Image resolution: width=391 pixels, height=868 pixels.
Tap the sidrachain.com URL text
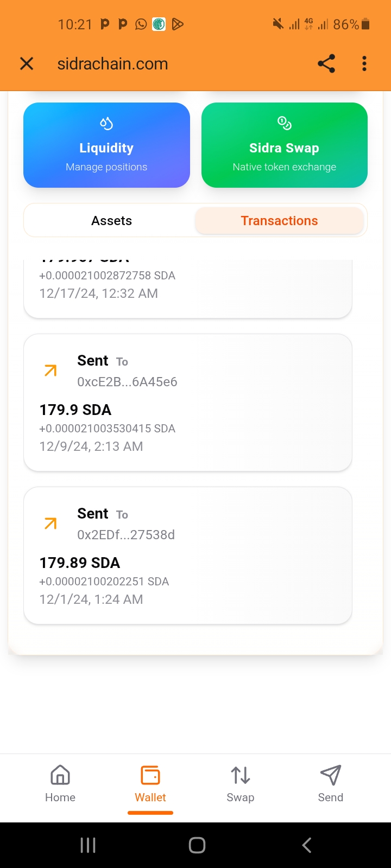(x=113, y=64)
